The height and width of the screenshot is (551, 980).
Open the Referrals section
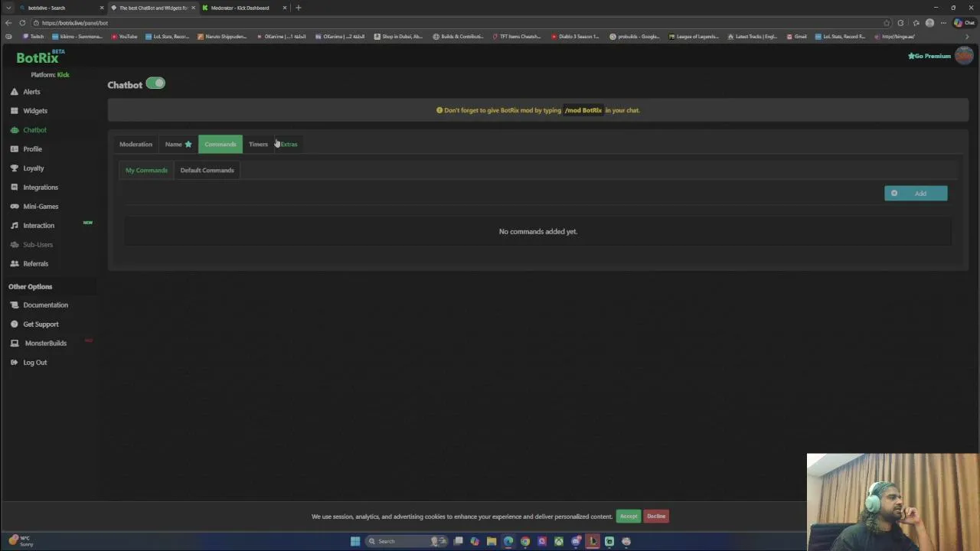pos(29,264)
